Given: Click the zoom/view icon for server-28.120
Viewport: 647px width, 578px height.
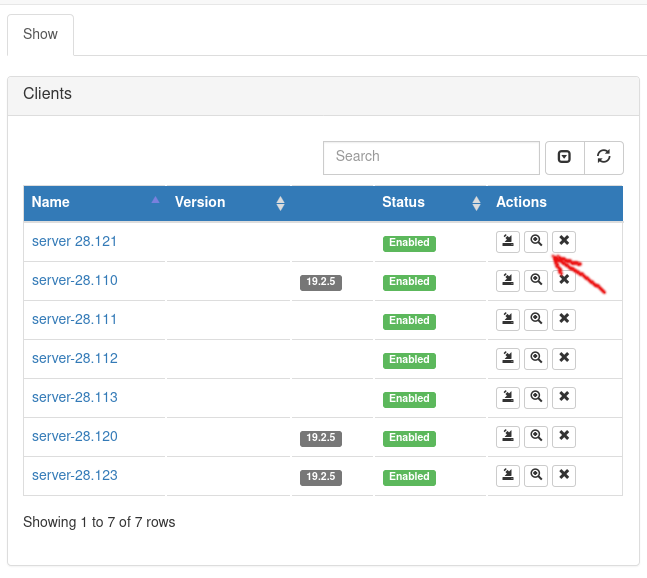Looking at the screenshot, I should point(536,436).
